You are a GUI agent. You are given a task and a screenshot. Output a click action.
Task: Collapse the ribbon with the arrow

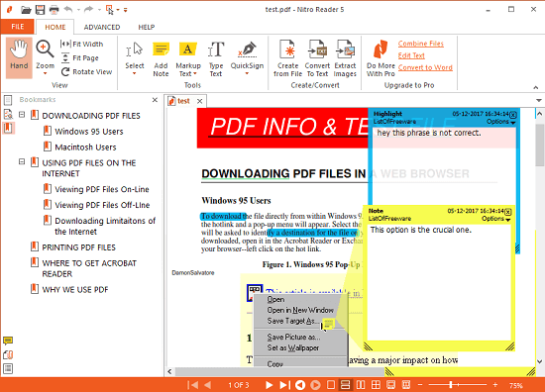coord(536,87)
